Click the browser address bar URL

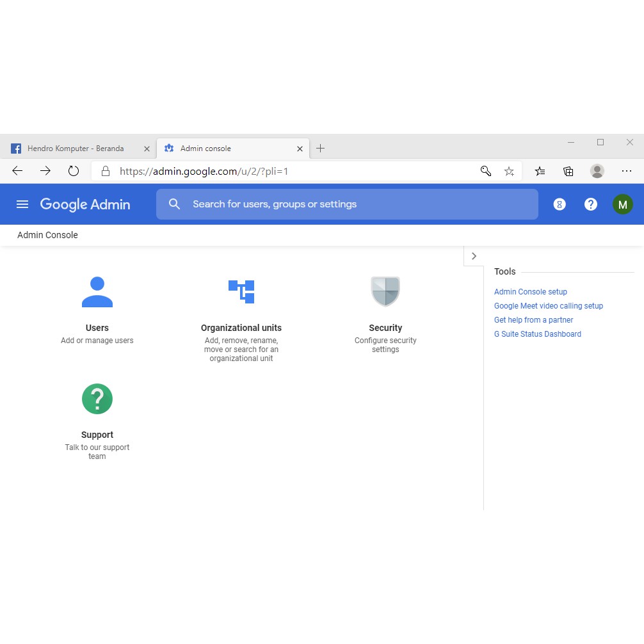[205, 172]
